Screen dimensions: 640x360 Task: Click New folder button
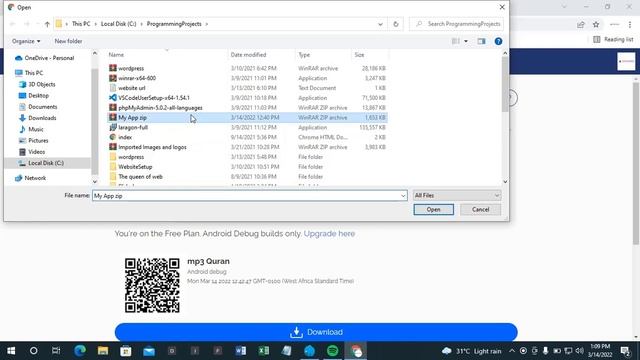68,41
